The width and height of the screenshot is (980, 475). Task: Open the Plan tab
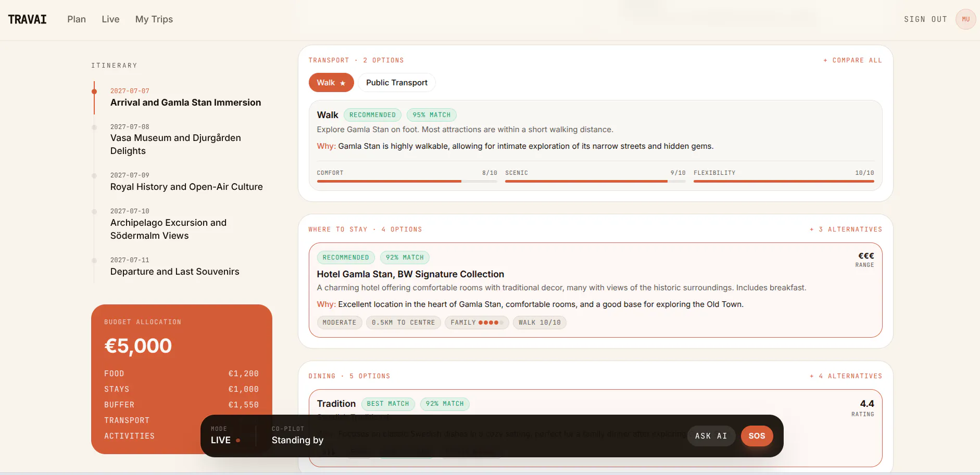tap(77, 19)
